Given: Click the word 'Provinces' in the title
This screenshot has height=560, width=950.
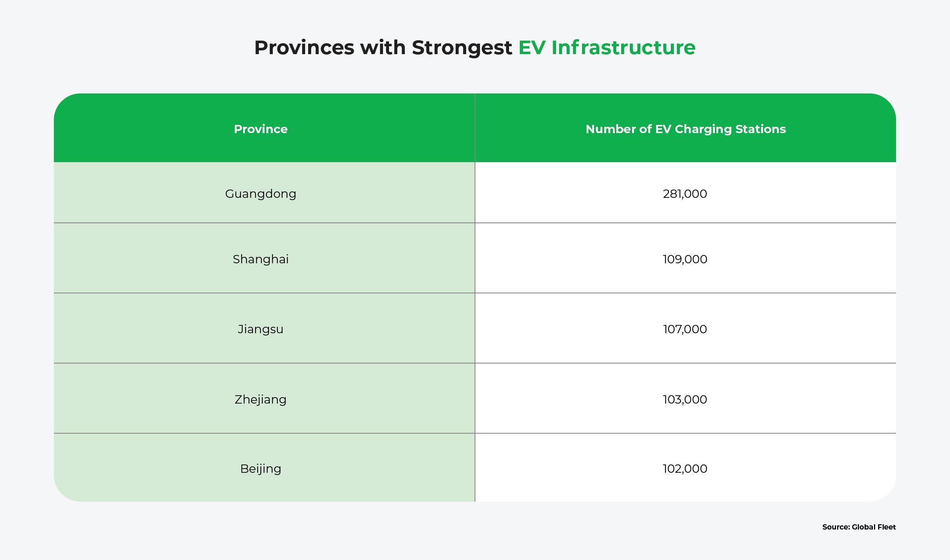Looking at the screenshot, I should [x=304, y=48].
